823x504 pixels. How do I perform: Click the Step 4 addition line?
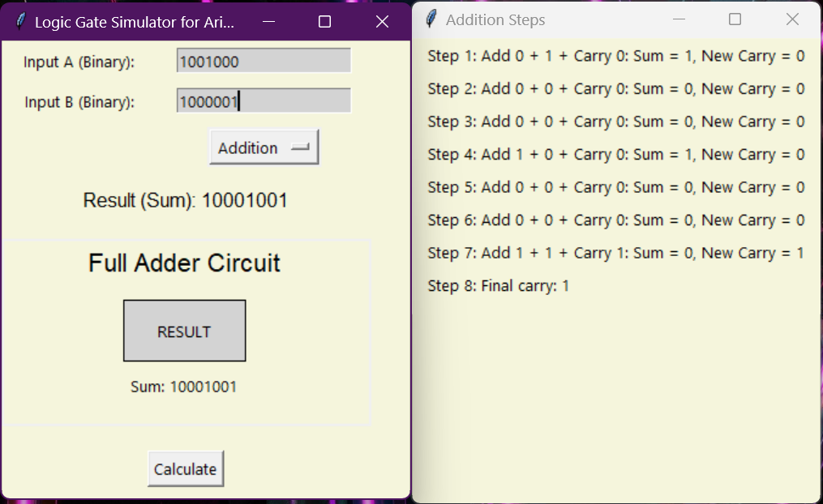pos(615,154)
